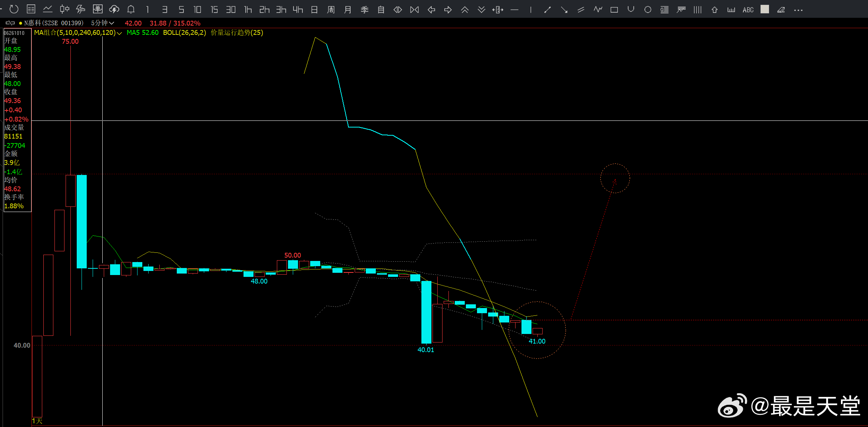Screen dimensions: 868x427
Task: Click the N惠科 (SZSE 001399) stock title
Action: (54, 23)
